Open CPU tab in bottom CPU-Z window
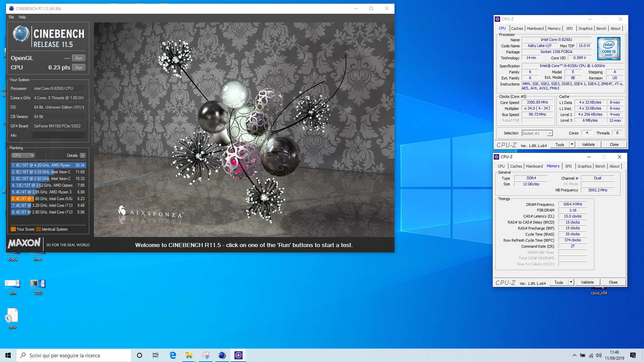Image resolution: width=644 pixels, height=362 pixels. [501, 166]
